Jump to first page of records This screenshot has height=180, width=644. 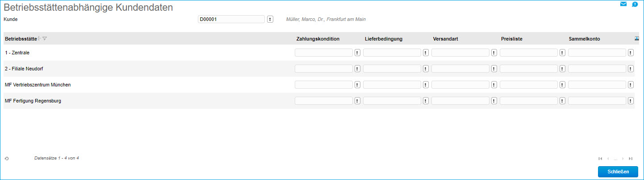click(600, 159)
